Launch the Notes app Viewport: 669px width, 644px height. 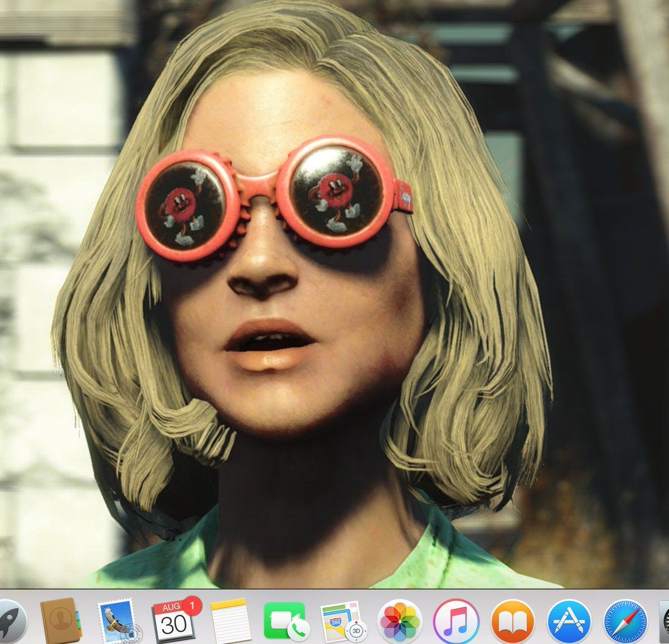tap(231, 621)
